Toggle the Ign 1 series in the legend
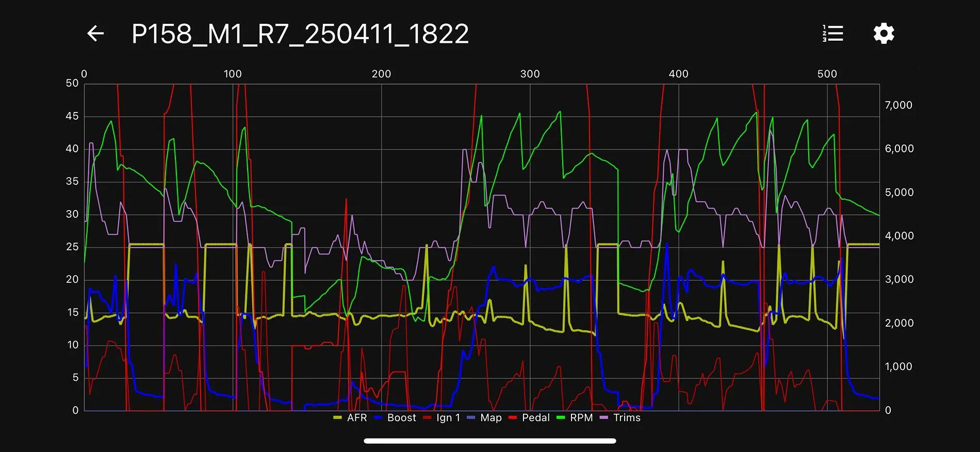 click(x=442, y=417)
